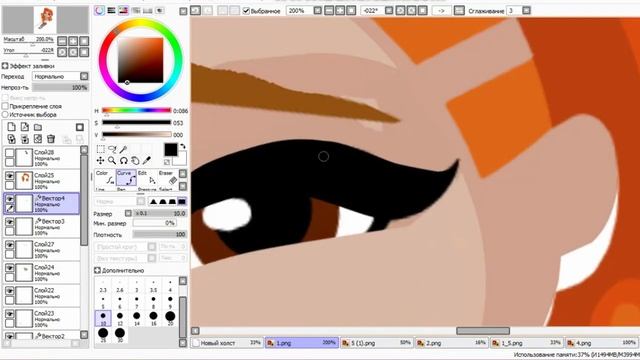Switch to the 4.png document tab
The width and height of the screenshot is (640, 360).
602,343
